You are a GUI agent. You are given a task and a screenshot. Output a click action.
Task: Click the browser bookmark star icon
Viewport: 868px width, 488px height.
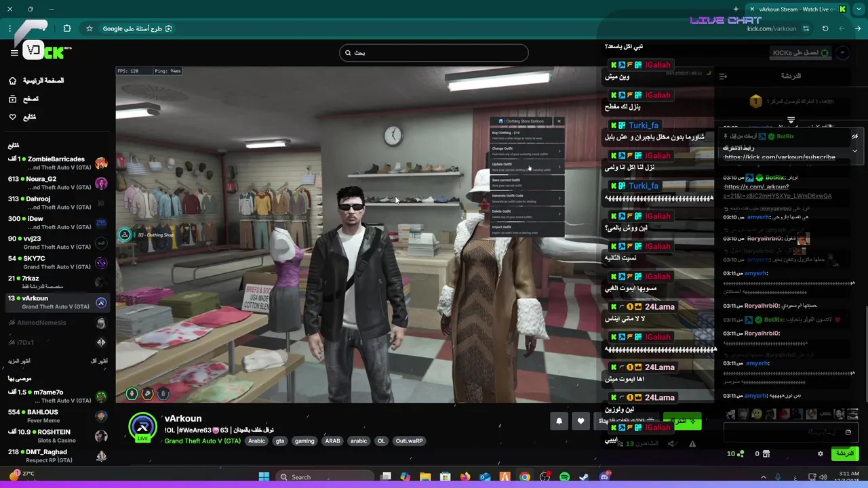click(89, 28)
